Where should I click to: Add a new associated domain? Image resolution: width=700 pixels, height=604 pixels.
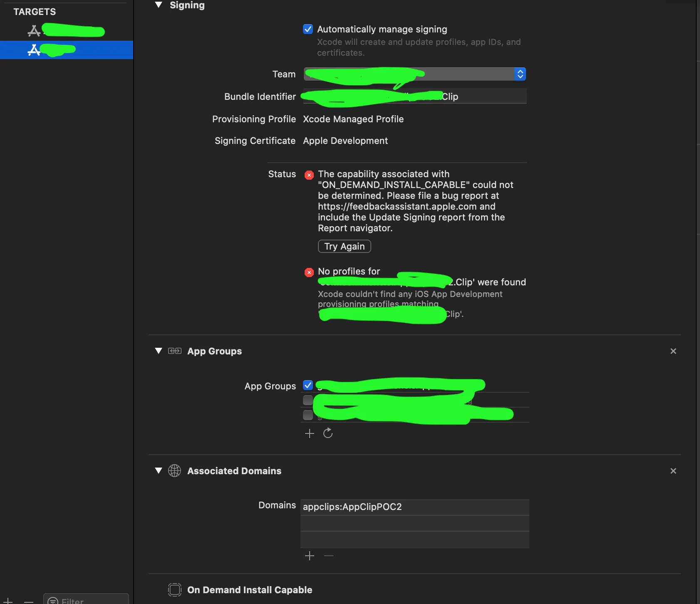pyautogui.click(x=309, y=556)
